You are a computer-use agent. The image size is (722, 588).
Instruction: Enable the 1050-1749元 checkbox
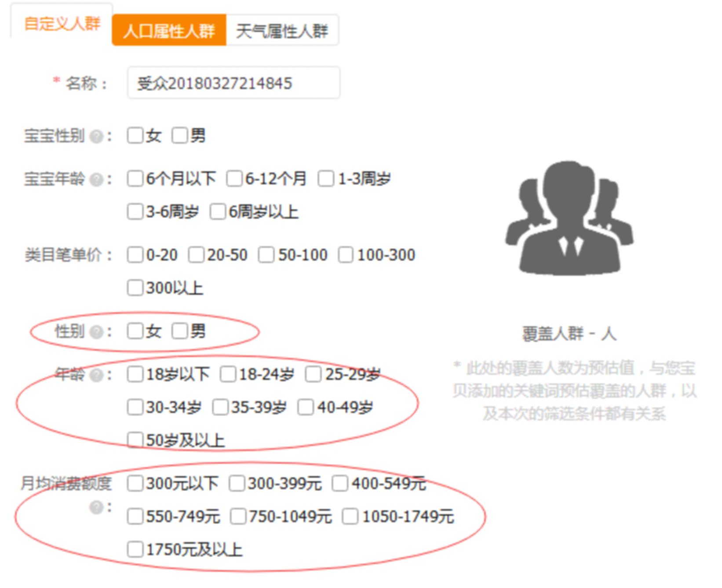(x=350, y=516)
